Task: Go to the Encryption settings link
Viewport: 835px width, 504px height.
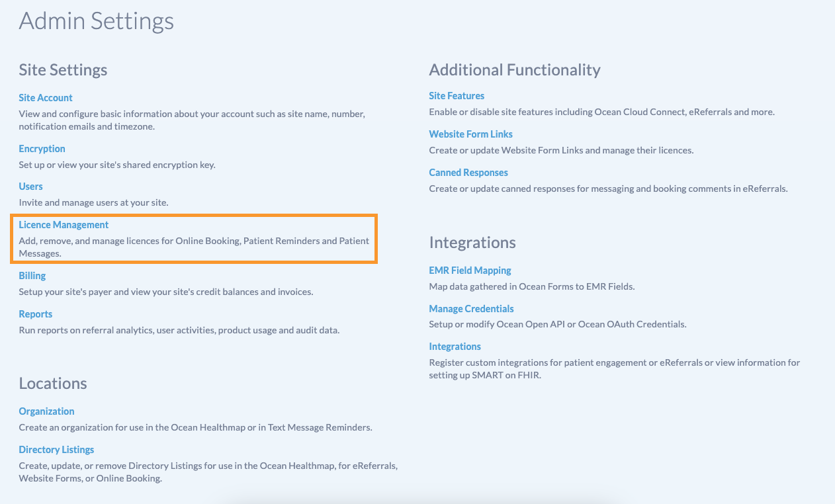Action: click(x=42, y=149)
